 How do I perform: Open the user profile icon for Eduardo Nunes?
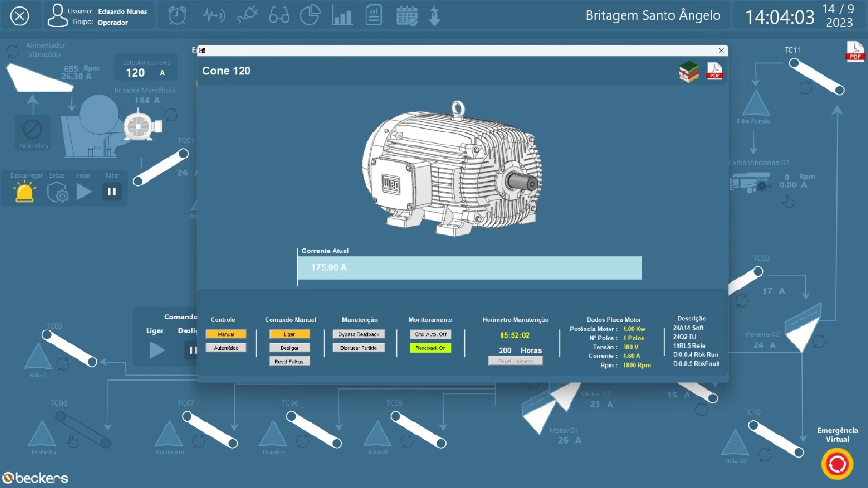point(57,15)
